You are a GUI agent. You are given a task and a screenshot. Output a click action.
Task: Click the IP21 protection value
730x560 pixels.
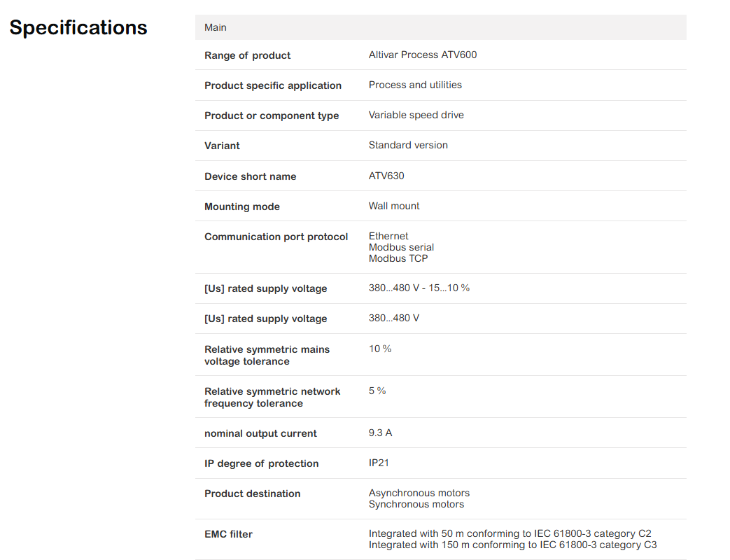point(379,463)
